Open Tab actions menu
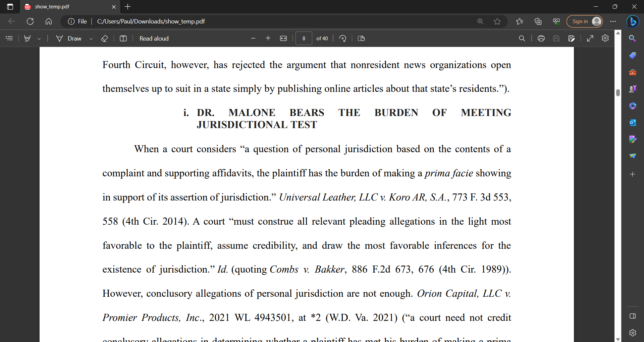The width and height of the screenshot is (644, 342). pos(10,7)
